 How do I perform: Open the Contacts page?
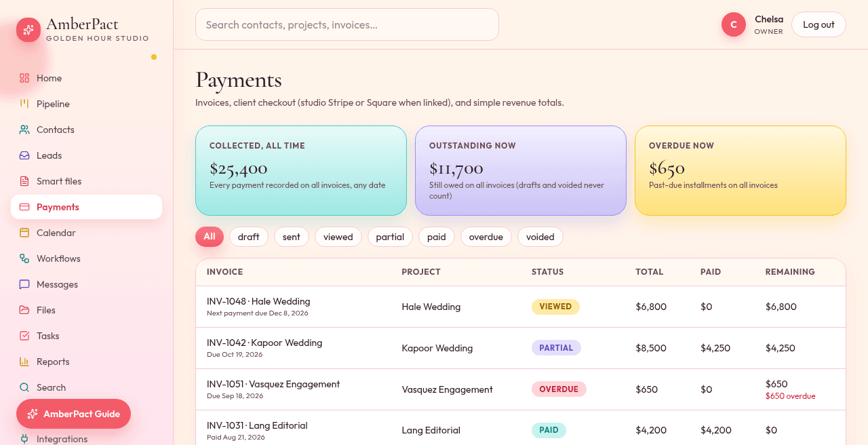(86, 130)
